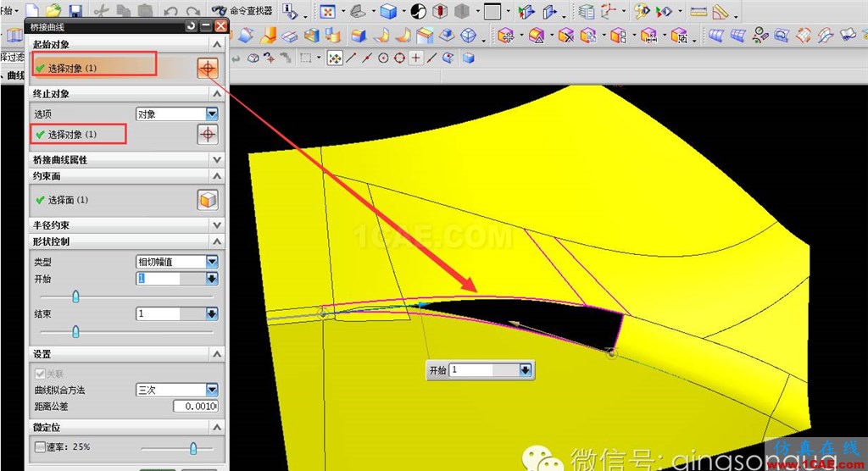Click the intersection point plus snap icon
Image resolution: width=868 pixels, height=471 pixels.
pyautogui.click(x=415, y=58)
